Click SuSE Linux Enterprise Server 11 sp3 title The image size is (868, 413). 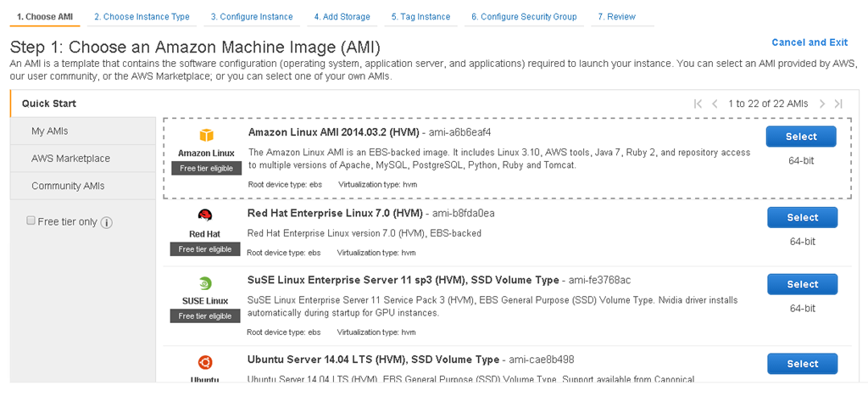click(x=403, y=280)
